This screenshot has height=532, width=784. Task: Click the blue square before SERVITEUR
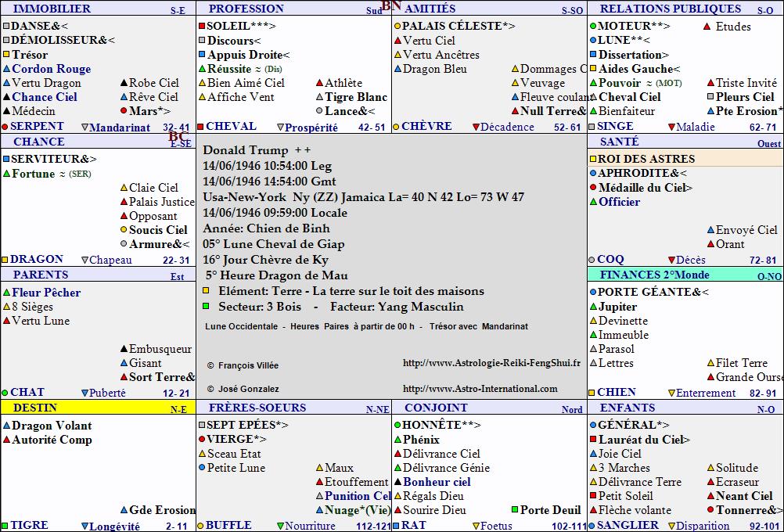point(6,159)
